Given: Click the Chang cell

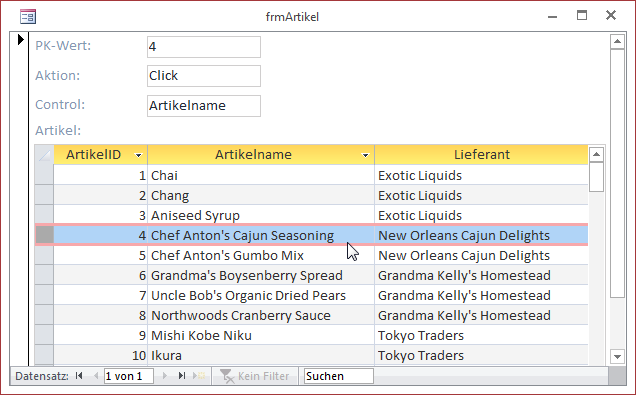Looking at the screenshot, I should coord(261,195).
